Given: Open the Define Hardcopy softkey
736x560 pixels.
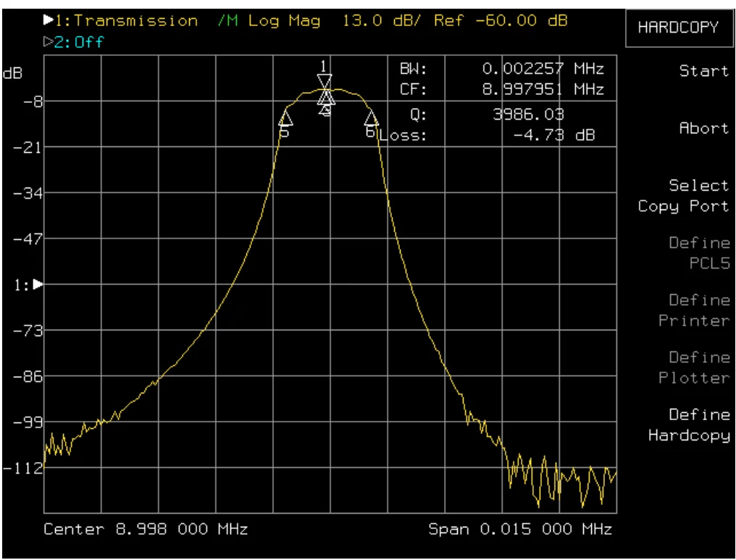Looking at the screenshot, I should click(x=689, y=425).
